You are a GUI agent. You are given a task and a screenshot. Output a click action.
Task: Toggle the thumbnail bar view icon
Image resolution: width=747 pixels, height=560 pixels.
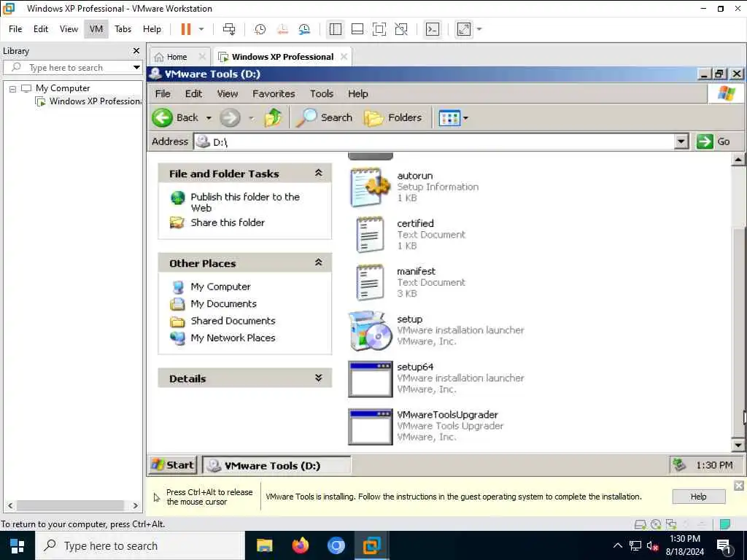[357, 29]
